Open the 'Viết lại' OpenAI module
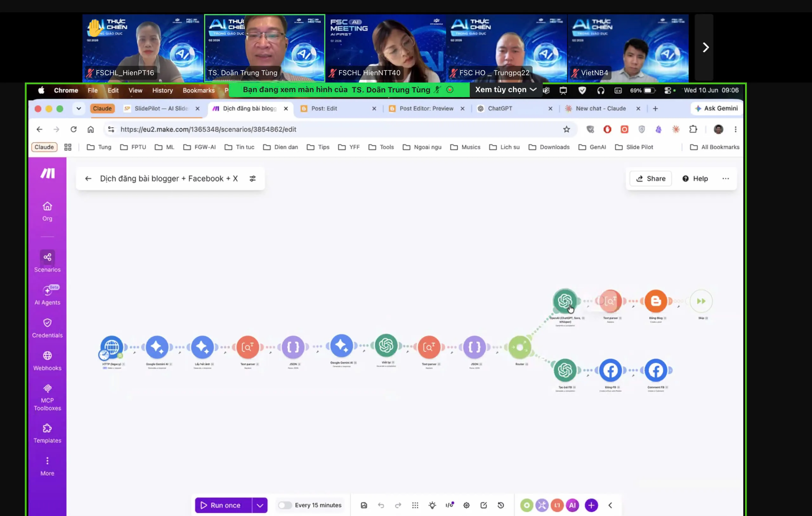812x516 pixels. point(386,345)
